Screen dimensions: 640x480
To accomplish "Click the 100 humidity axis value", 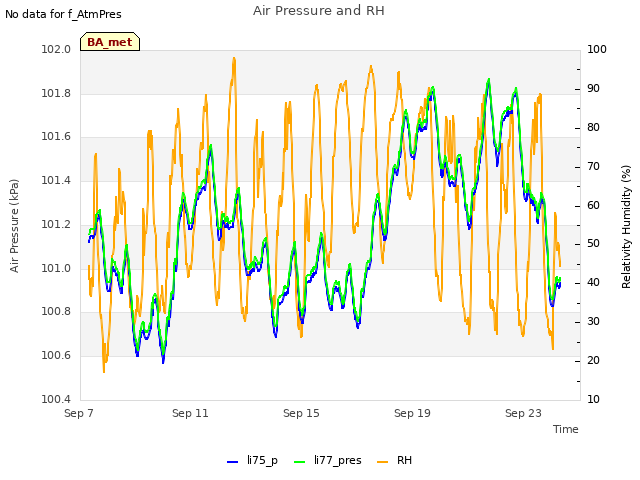I will [597, 49].
